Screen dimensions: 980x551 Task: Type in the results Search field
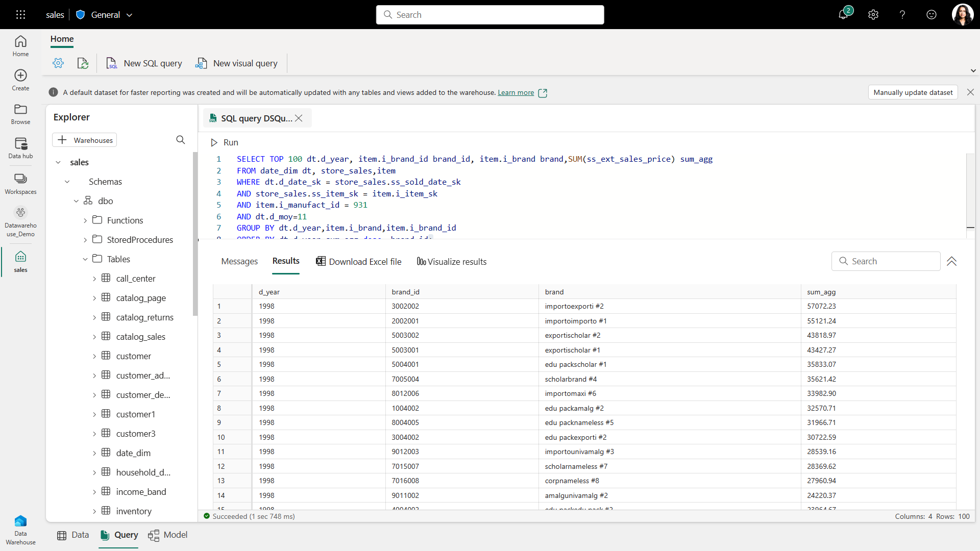point(886,261)
